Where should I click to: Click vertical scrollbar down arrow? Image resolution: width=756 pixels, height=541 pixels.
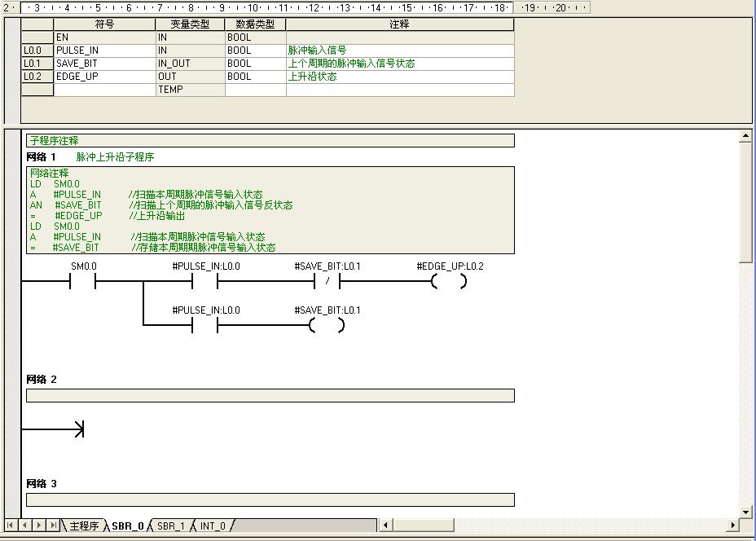(745, 512)
